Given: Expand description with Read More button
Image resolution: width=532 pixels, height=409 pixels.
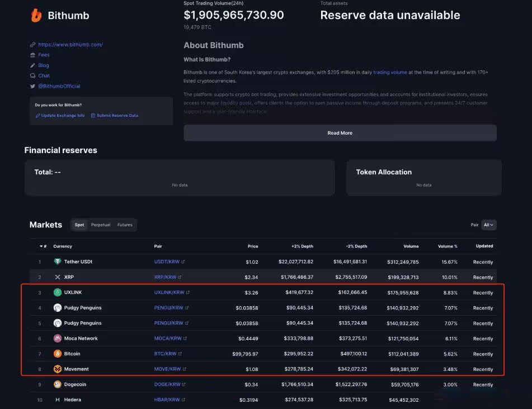Looking at the screenshot, I should 340,133.
